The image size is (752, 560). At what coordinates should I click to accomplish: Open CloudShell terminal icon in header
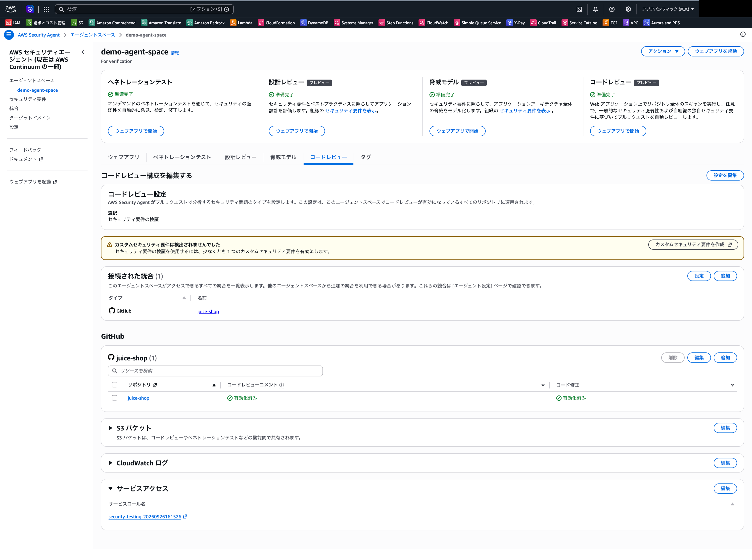click(579, 9)
